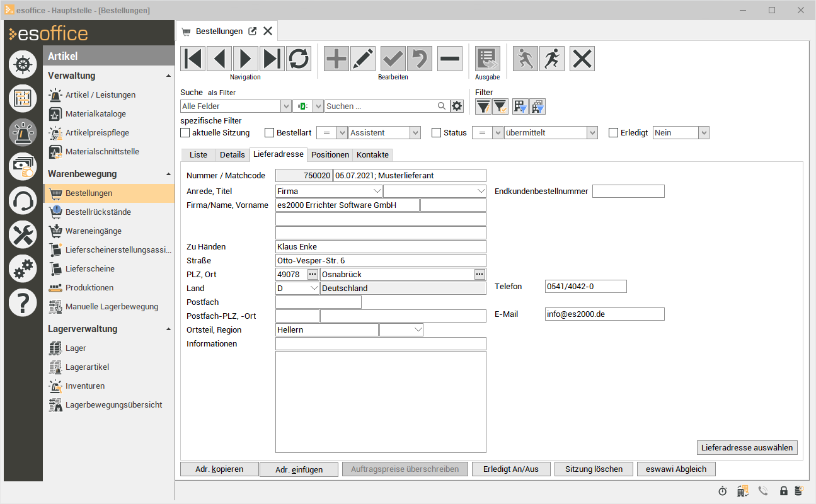The image size is (816, 504).
Task: Edit current order with pencil icon
Action: point(363,59)
